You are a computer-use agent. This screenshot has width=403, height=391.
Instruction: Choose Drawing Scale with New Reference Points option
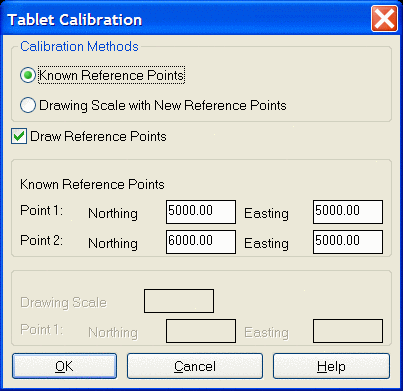tap(28, 105)
